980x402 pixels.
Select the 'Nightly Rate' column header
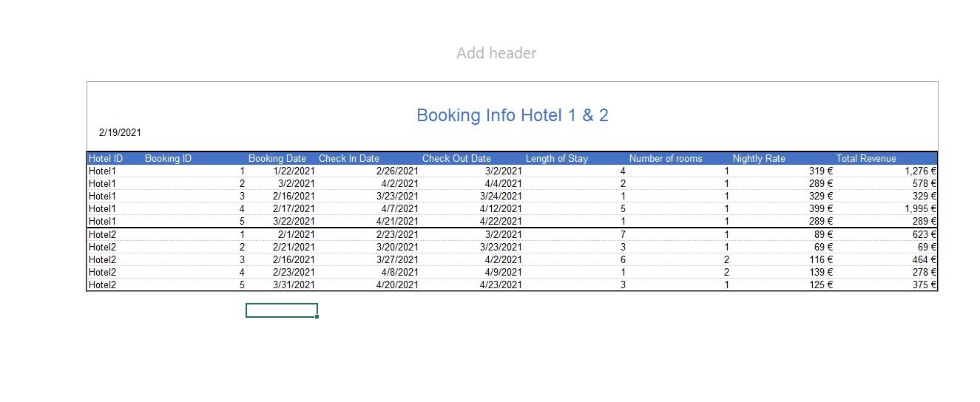pyautogui.click(x=759, y=158)
